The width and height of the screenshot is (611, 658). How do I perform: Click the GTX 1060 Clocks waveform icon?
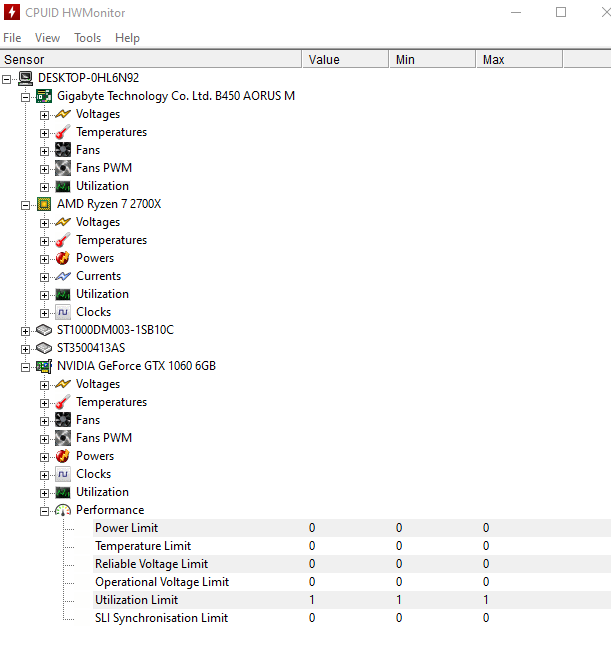click(x=63, y=474)
